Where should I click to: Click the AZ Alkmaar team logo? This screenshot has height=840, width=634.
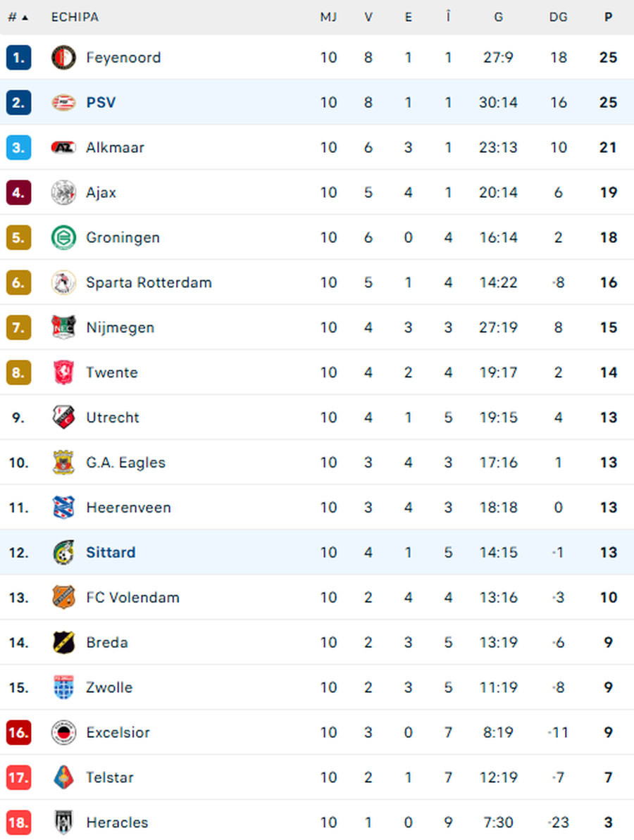[x=63, y=148]
